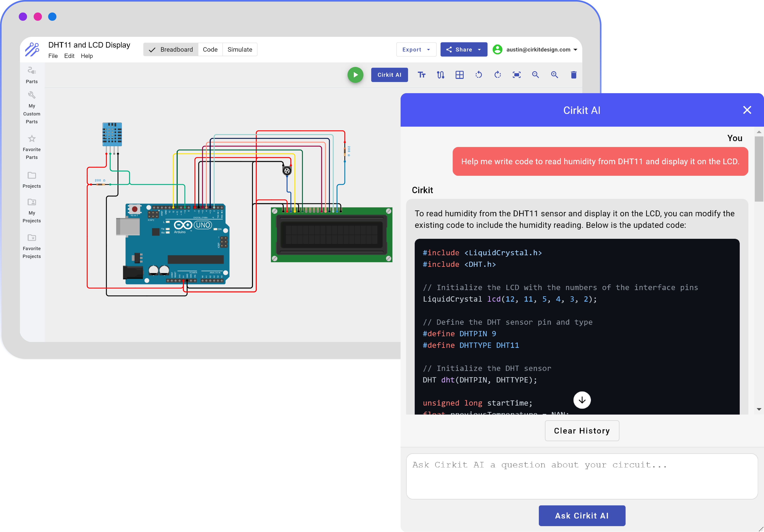The width and height of the screenshot is (764, 532).
Task: Focus the Ask Cirkit AI question field
Action: 582,476
